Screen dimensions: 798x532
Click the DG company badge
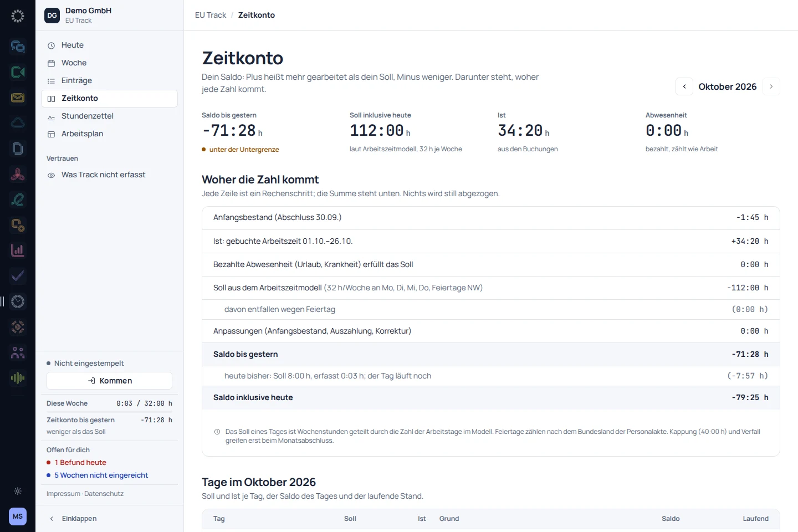click(52, 16)
